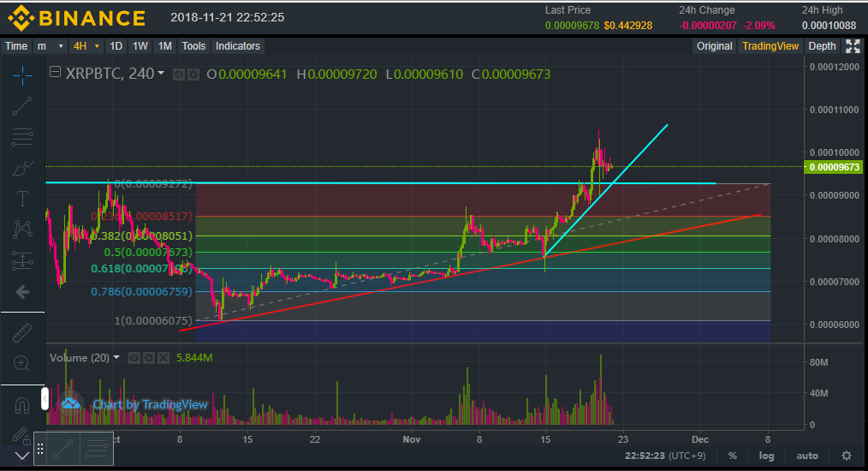Screen dimensions: 868x471
Task: Select the XABCD pattern tool
Action: (x=22, y=229)
